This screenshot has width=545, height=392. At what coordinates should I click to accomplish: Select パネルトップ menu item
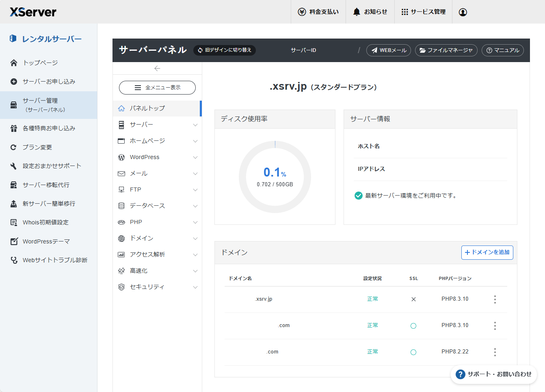tap(157, 108)
